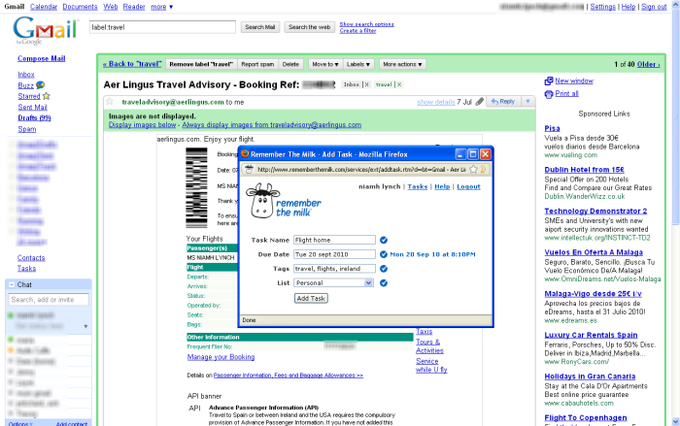Click Search the web button
Image resolution: width=680 pixels, height=426 pixels.
point(309,27)
